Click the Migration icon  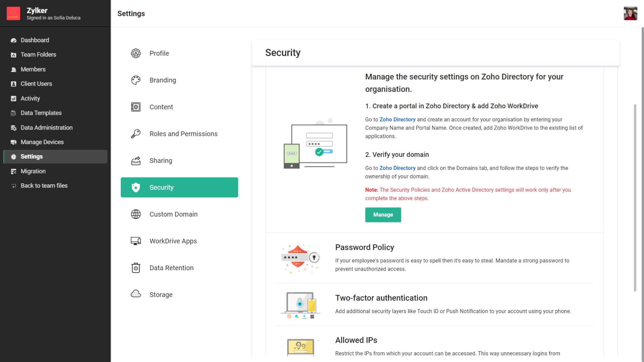tap(14, 172)
